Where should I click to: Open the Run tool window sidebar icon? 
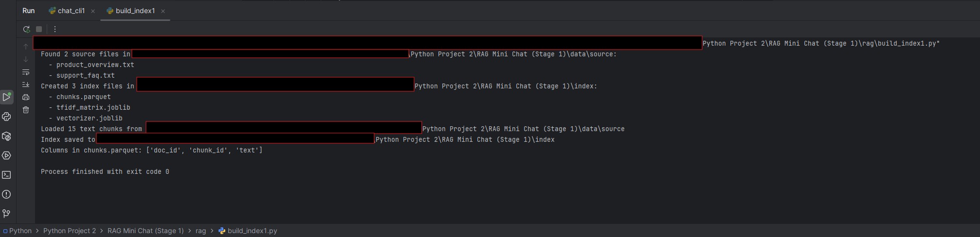7,97
